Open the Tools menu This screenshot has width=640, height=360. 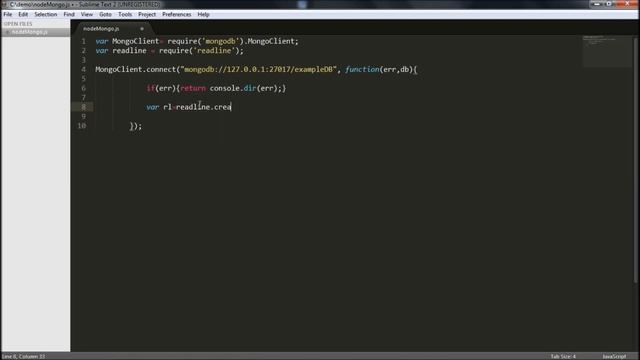[x=125, y=14]
